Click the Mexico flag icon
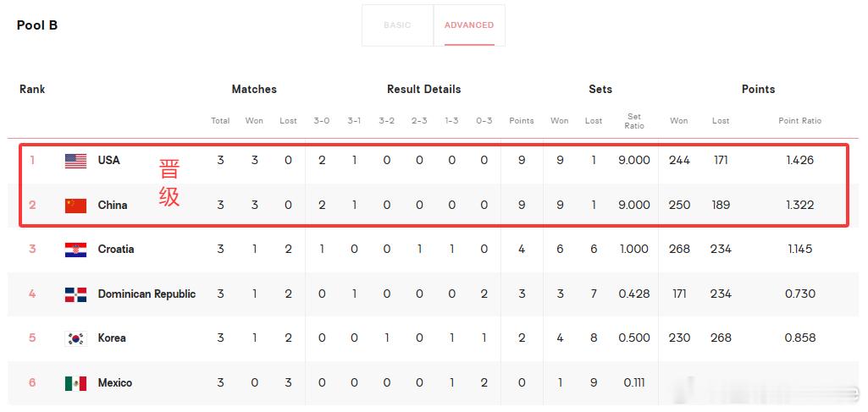This screenshot has height=412, width=868. (75, 383)
